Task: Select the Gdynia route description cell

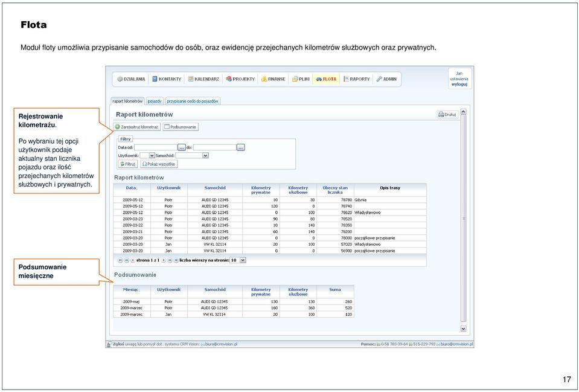Action: coord(390,200)
